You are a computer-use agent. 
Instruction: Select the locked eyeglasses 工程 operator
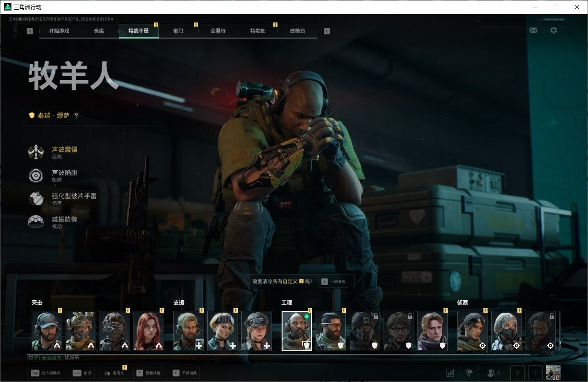[x=399, y=331]
